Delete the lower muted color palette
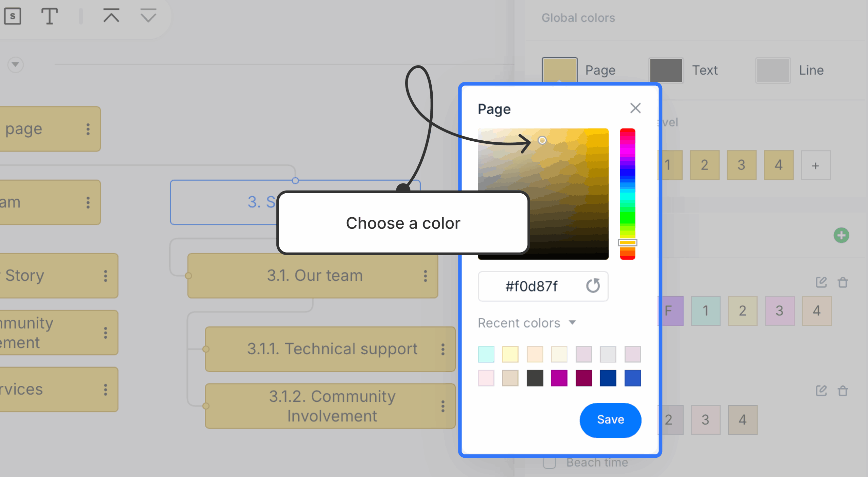 pyautogui.click(x=843, y=391)
